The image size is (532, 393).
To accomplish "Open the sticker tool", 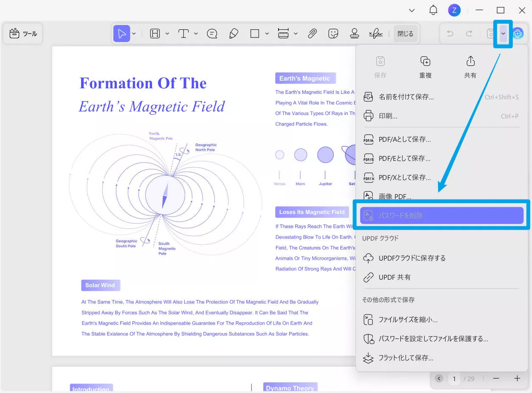I will (334, 34).
